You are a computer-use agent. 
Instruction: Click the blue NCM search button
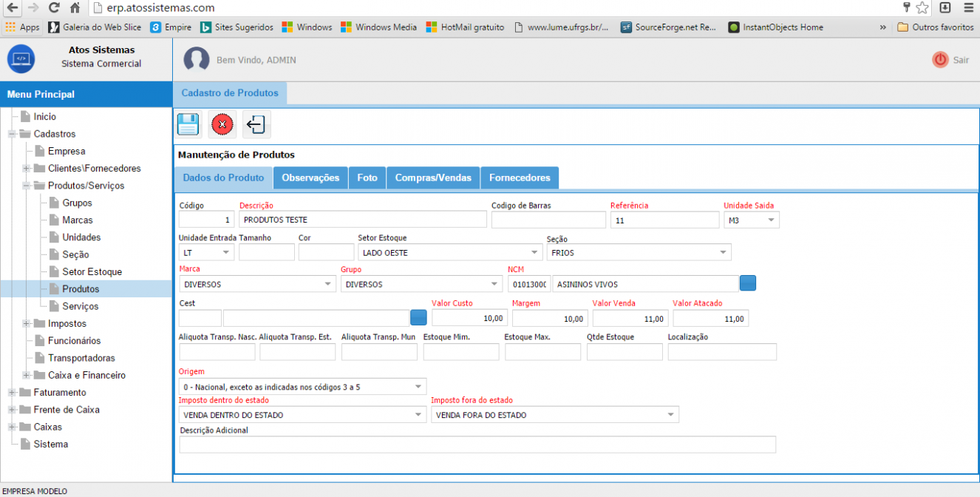(748, 283)
